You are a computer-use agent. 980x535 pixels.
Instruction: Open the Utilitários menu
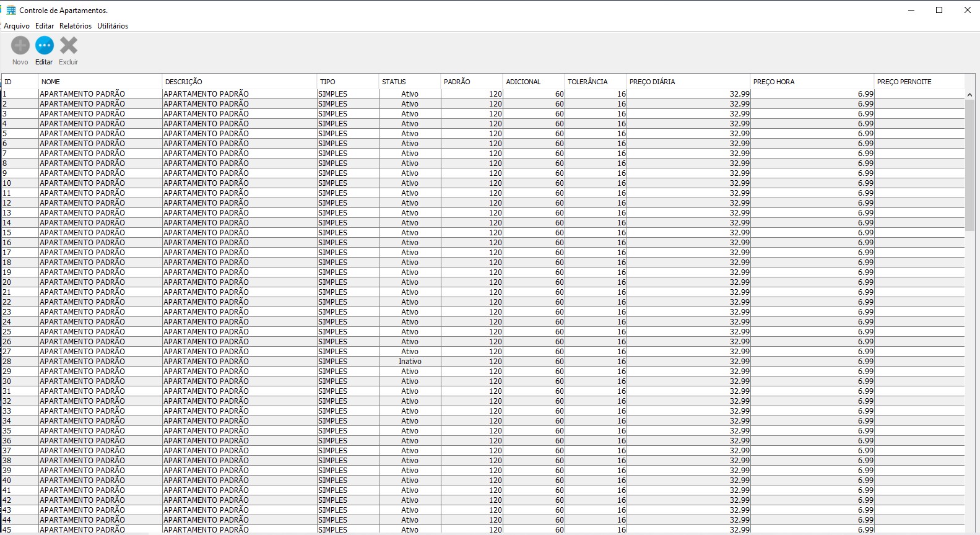[x=113, y=26]
